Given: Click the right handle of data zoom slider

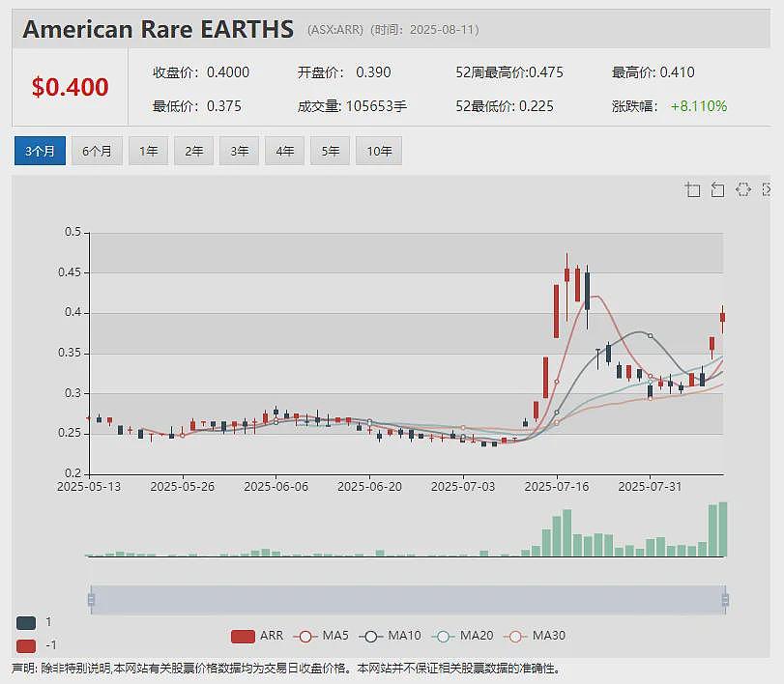Looking at the screenshot, I should click(x=725, y=599).
